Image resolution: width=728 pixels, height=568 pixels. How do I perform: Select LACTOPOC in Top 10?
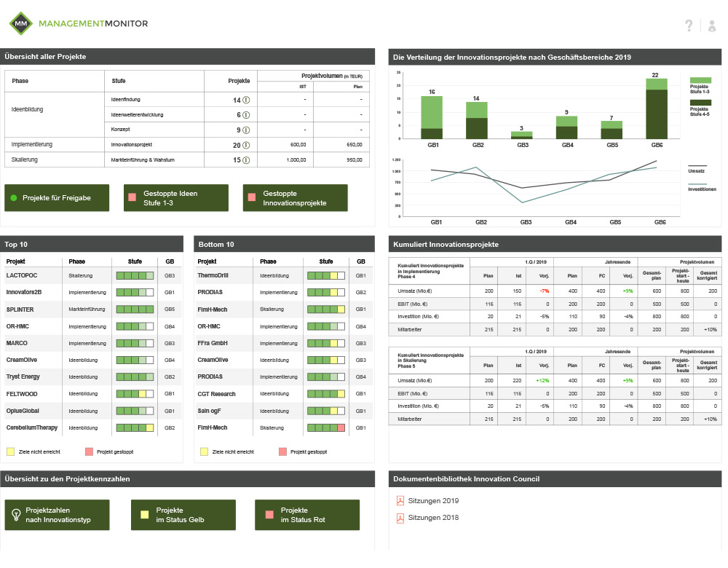pos(22,275)
